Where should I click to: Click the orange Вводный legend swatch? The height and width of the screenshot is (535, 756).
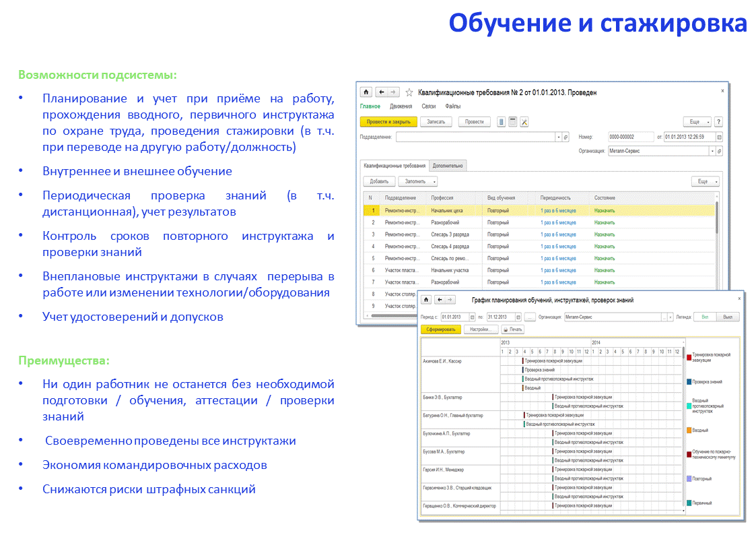pos(689,431)
